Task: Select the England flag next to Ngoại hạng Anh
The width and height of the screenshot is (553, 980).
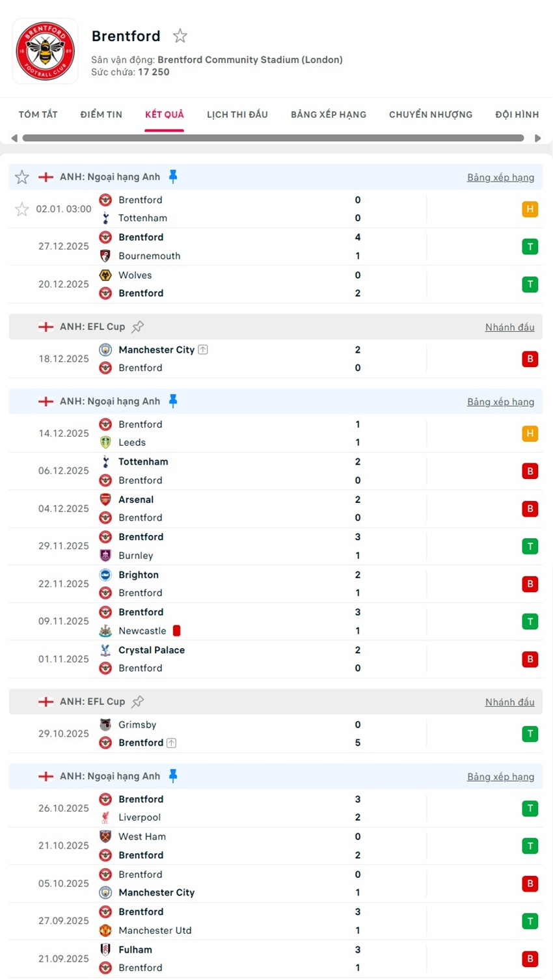Action: pyautogui.click(x=46, y=176)
